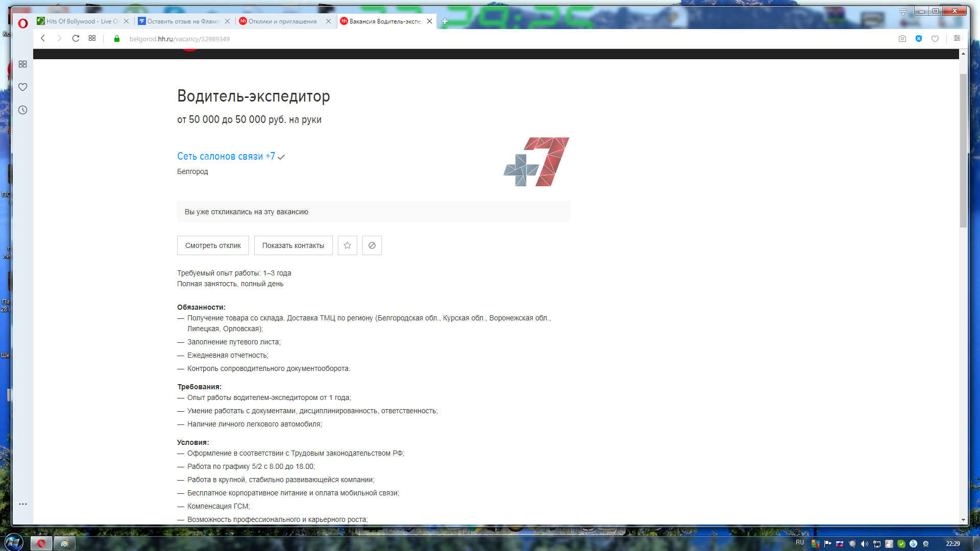Click the Белгород location text
This screenshot has width=980, height=551.
click(x=192, y=171)
